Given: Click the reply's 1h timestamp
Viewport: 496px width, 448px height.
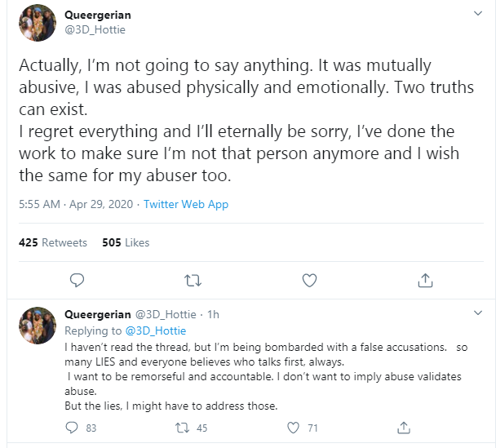Looking at the screenshot, I should (213, 314).
